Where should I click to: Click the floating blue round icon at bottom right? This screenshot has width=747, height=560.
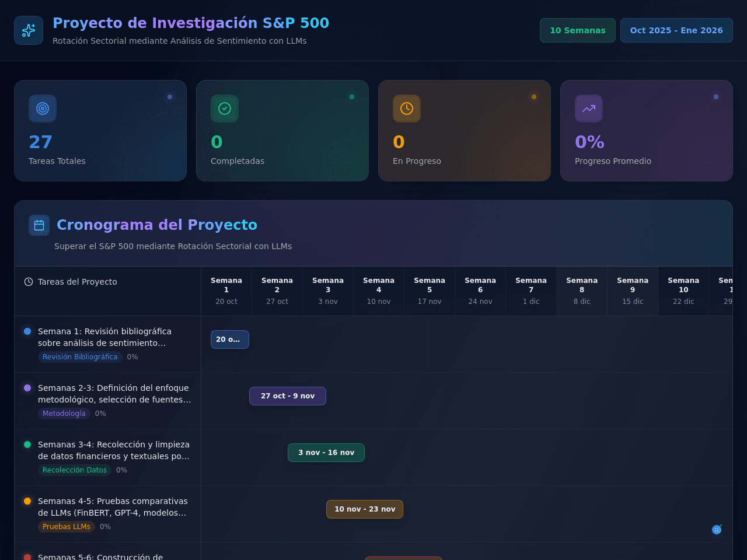pyautogui.click(x=717, y=530)
